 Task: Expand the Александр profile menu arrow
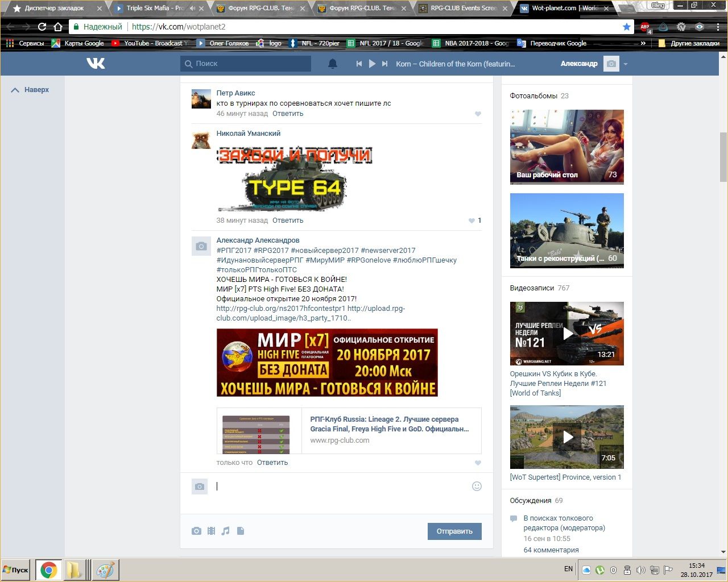(x=626, y=64)
